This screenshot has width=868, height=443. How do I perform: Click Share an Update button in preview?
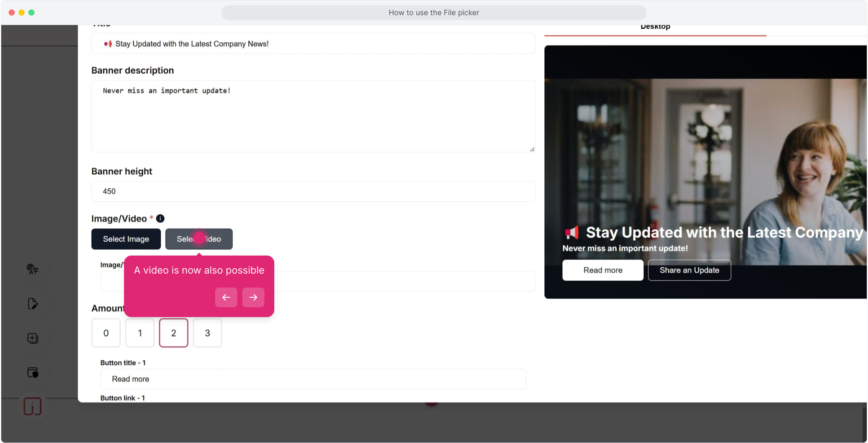click(x=689, y=270)
